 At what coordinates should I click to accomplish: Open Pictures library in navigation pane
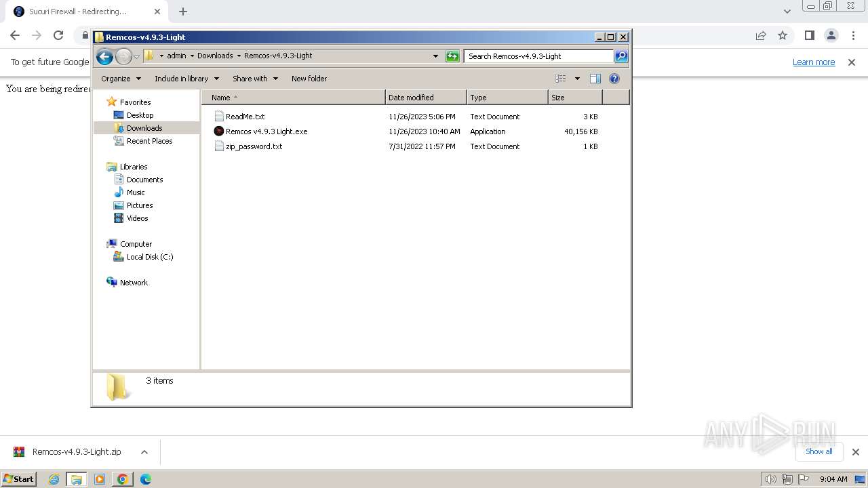140,205
